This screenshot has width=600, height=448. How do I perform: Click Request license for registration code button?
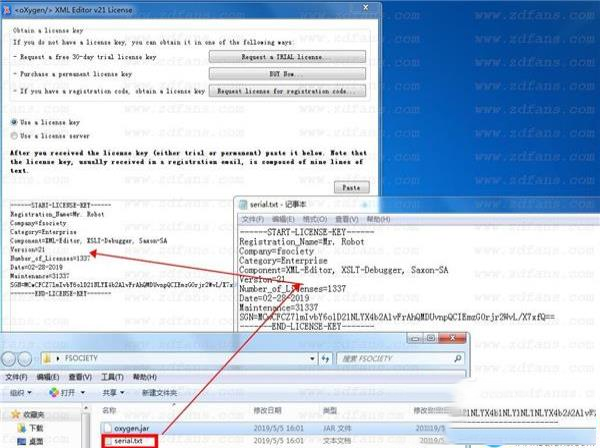pos(287,91)
